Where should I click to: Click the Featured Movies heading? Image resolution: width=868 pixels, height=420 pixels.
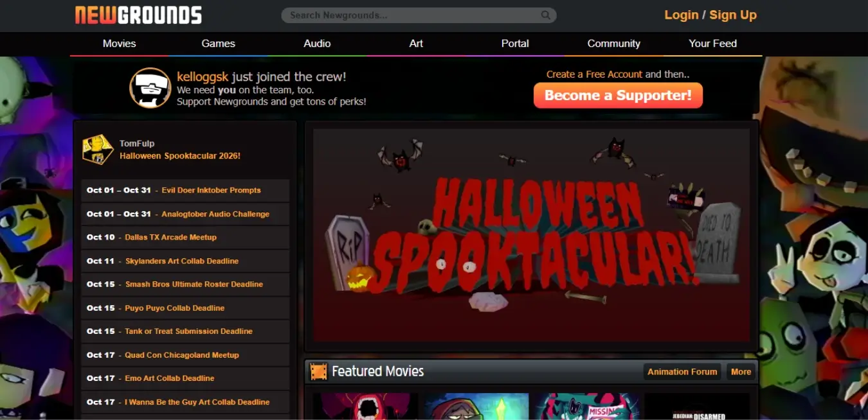click(x=378, y=371)
